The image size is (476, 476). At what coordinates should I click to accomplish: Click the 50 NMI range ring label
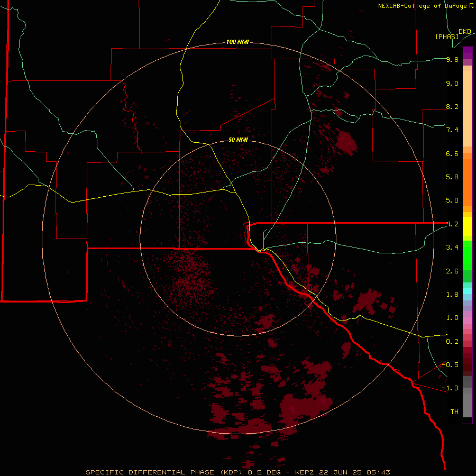pos(238,140)
